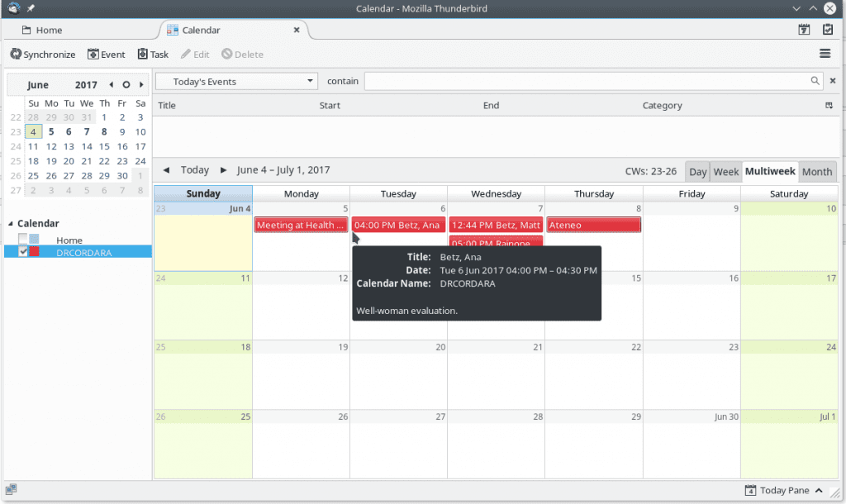Collapse the Calendar list section
This screenshot has width=846, height=504.
click(10, 223)
